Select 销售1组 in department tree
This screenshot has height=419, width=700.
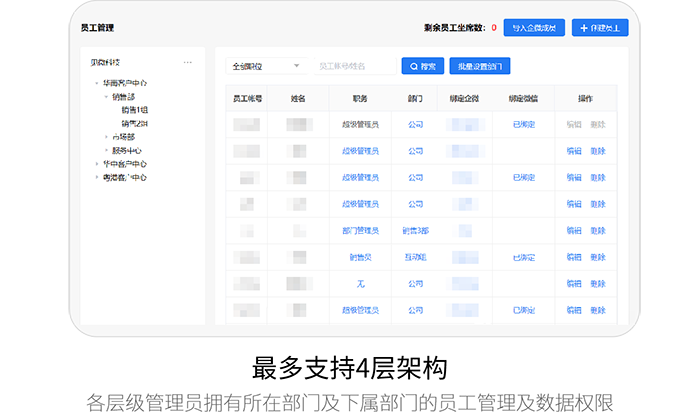[134, 110]
